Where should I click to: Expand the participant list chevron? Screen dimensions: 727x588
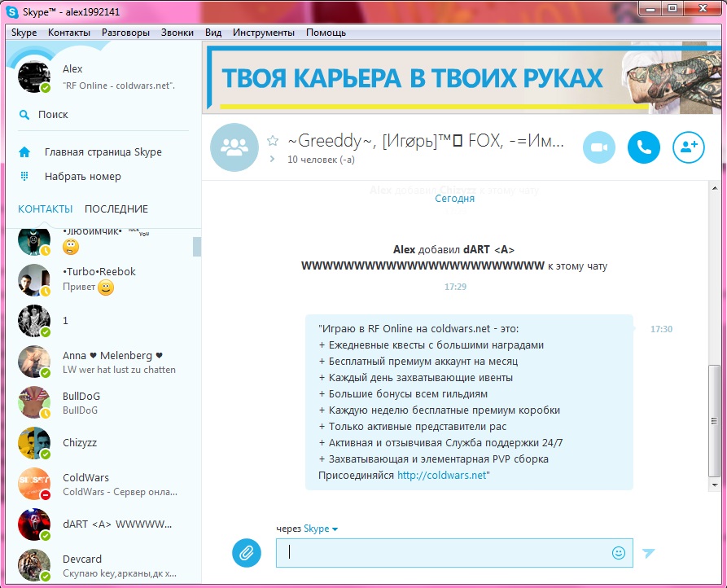tap(272, 159)
